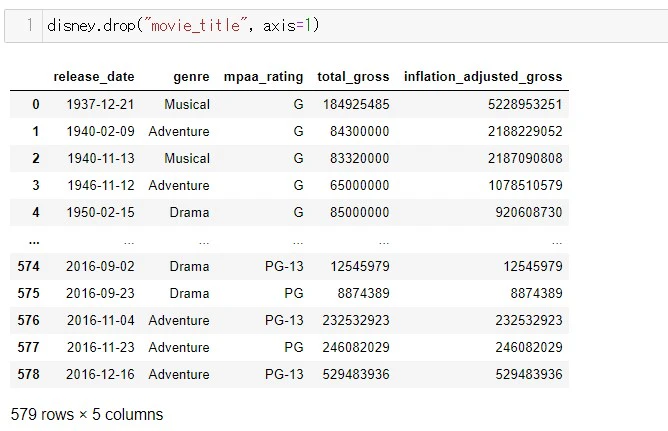Viewport: 668px width, 431px height.
Task: Click the total_gross column header
Action: 353,77
